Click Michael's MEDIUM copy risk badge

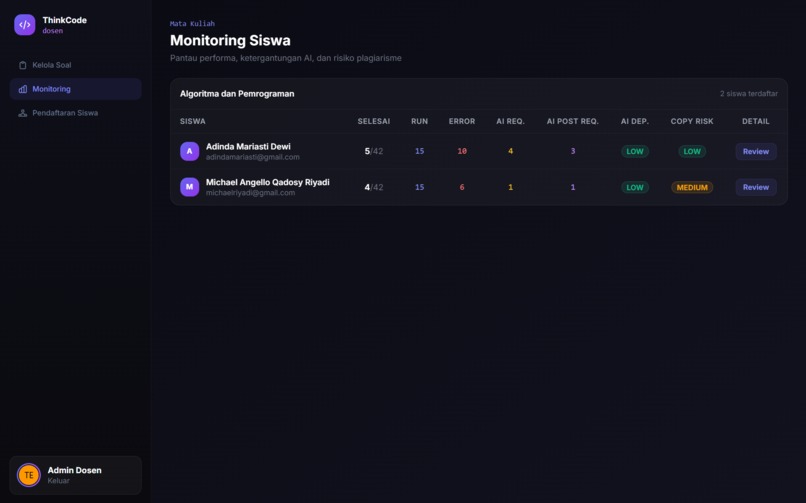692,188
